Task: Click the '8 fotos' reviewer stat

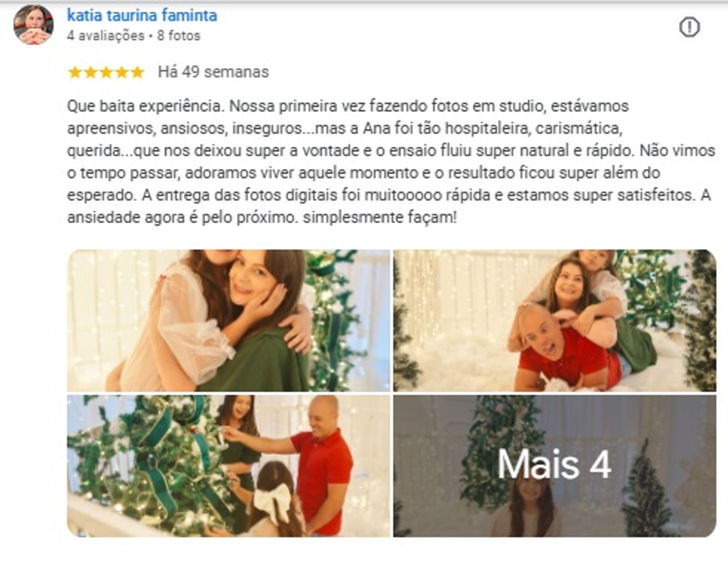Action: 178,36
